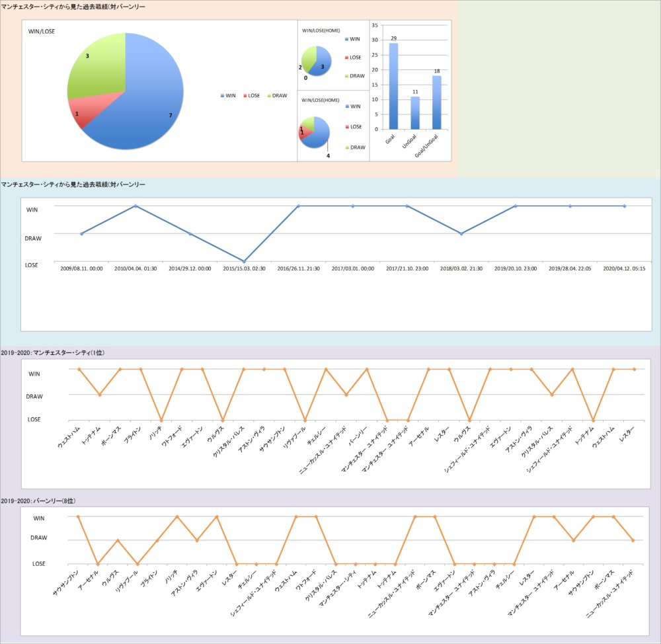Click the "2020/04.12. 05:15" date label
Screen dimensions: 661x644
click(x=625, y=268)
